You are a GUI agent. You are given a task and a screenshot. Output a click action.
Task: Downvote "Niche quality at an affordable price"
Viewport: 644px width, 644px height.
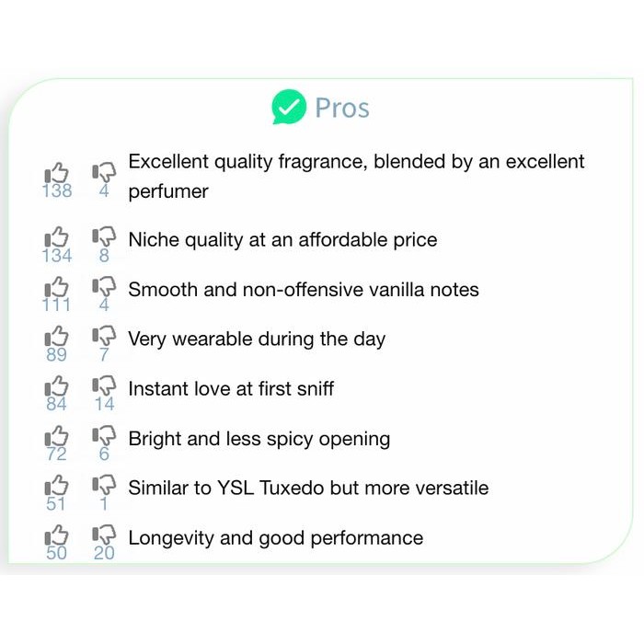click(x=104, y=238)
